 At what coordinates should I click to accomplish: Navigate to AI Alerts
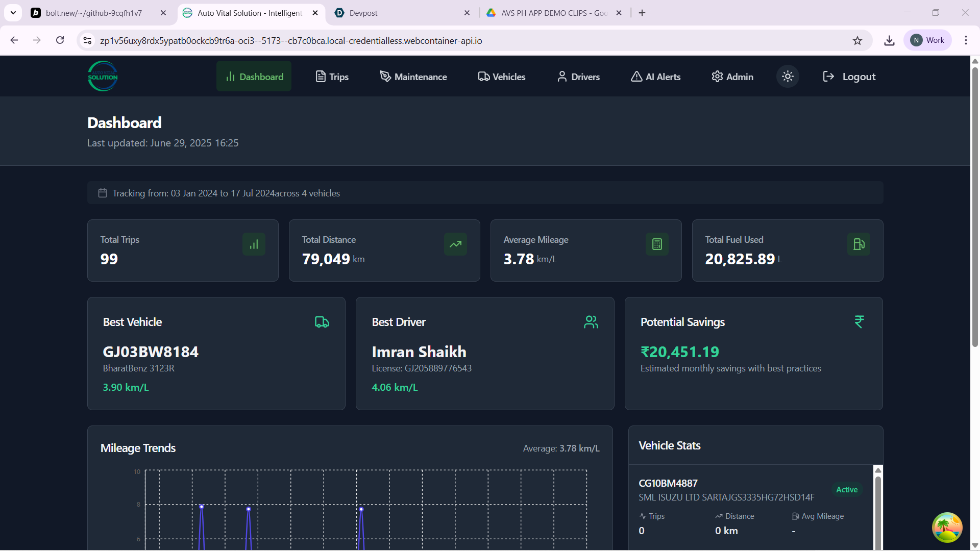[x=656, y=77]
